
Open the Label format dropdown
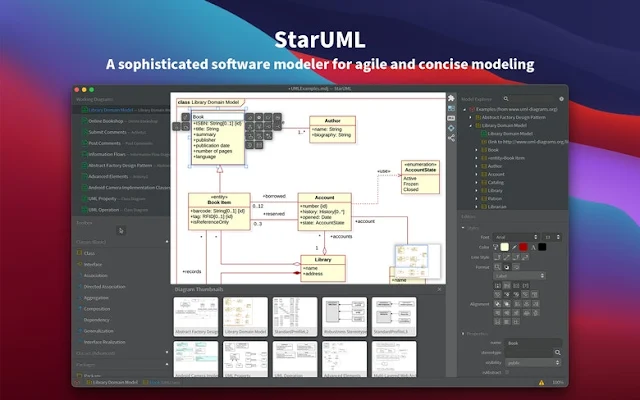click(520, 276)
